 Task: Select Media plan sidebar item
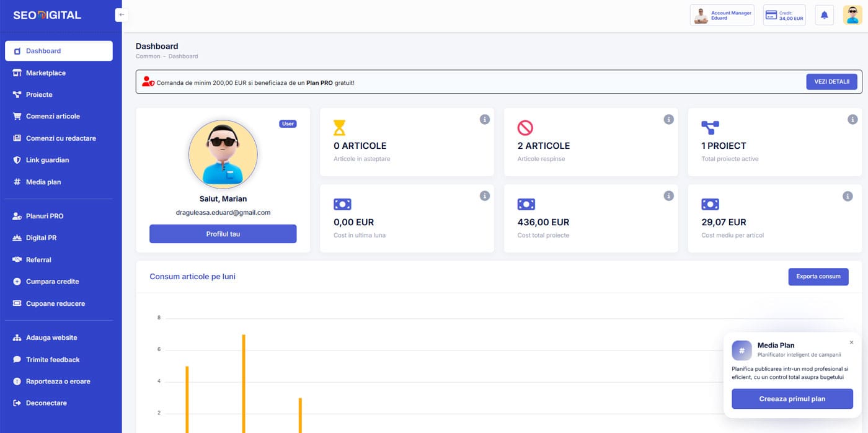click(43, 182)
